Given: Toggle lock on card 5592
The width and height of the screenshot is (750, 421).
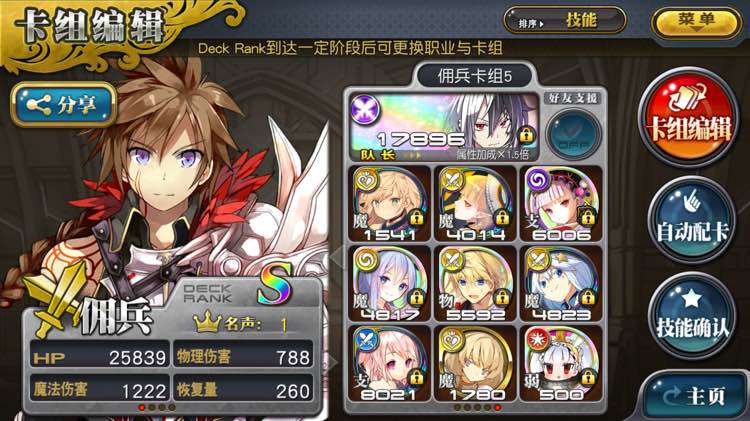Looking at the screenshot, I should [x=501, y=298].
